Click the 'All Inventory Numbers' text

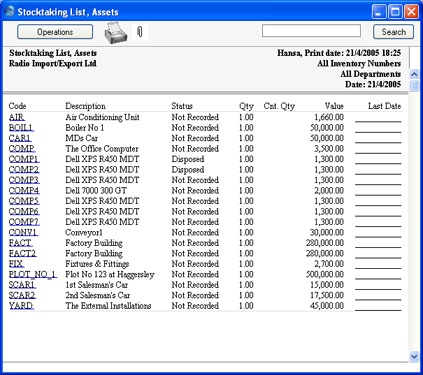coord(359,63)
